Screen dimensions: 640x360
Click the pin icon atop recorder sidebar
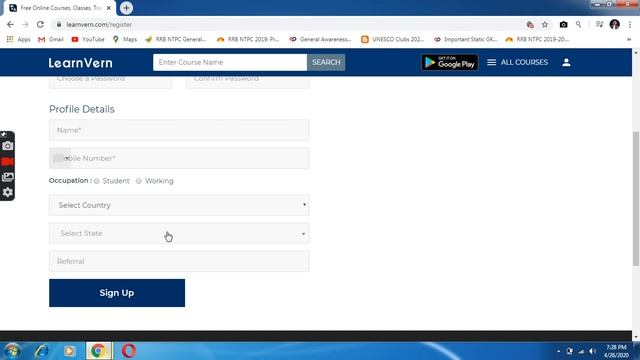[x=4, y=134]
